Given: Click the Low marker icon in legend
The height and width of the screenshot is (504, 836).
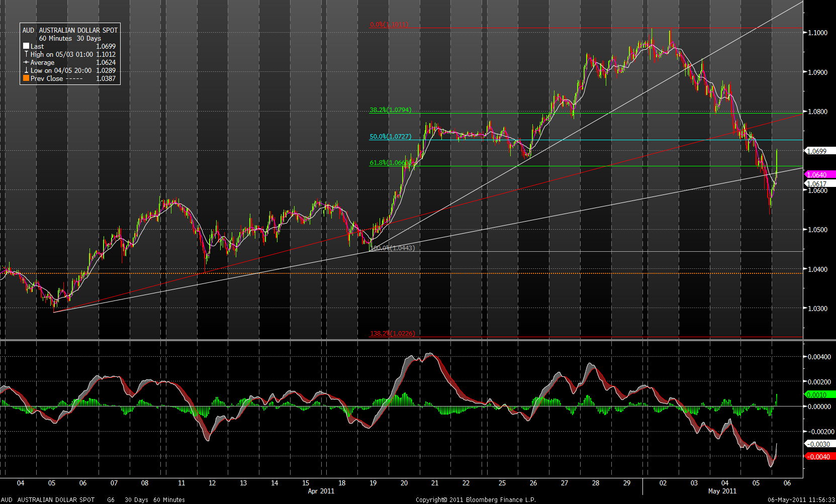Looking at the screenshot, I should 26,70.
